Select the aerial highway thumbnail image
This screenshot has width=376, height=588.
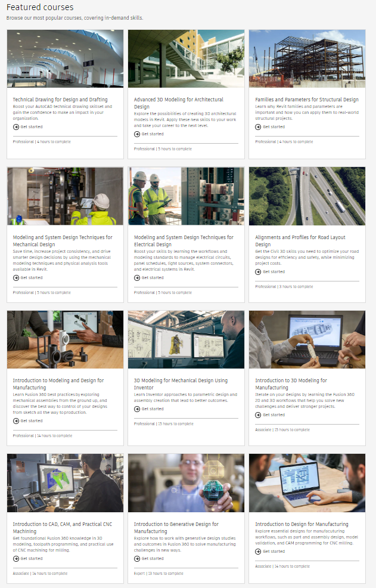tap(307, 196)
